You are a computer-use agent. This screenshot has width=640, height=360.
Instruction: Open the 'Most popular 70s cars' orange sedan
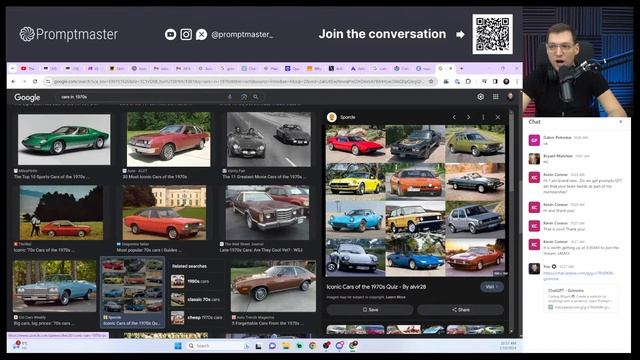click(164, 213)
